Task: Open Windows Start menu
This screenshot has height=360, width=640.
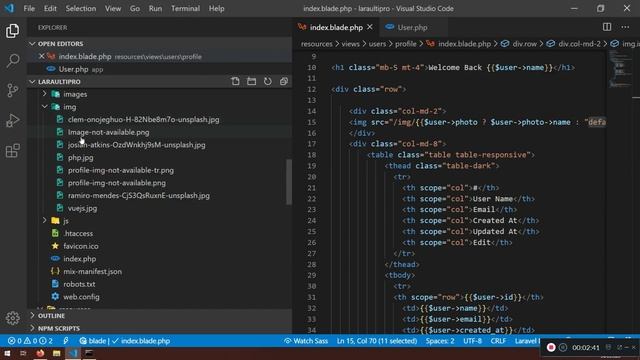Action: (7, 353)
